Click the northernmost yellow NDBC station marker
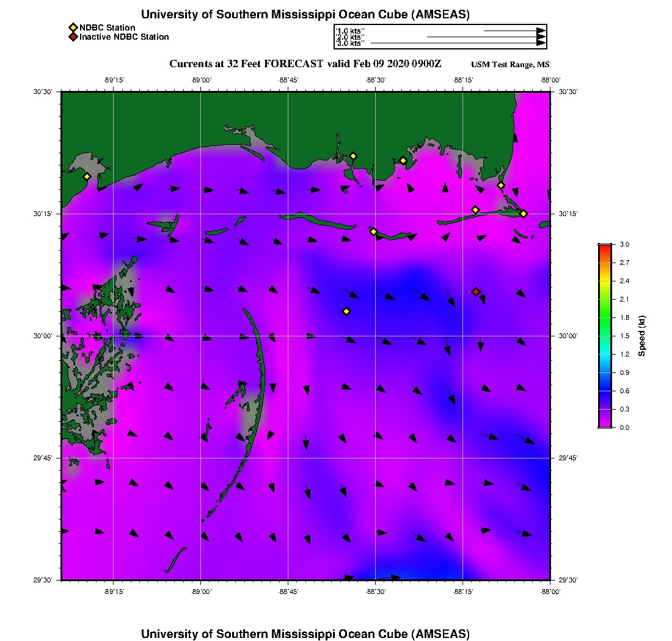The image size is (672, 641). (x=353, y=156)
